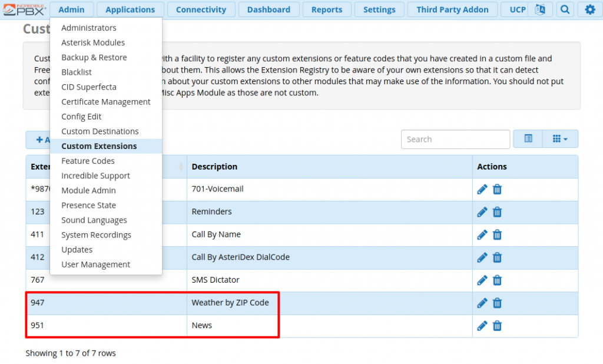
Task: Open the columns dropdown
Action: (560, 138)
